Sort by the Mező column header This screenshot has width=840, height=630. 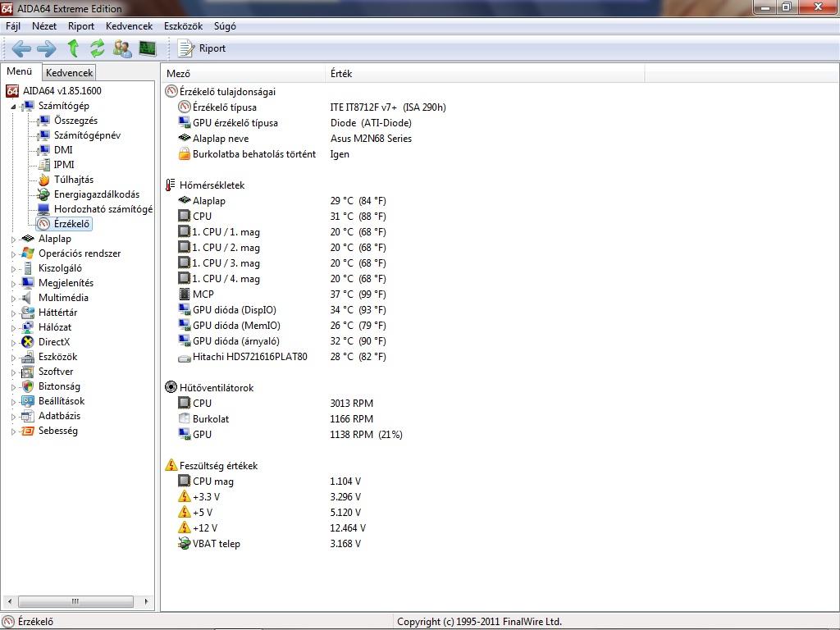point(244,73)
